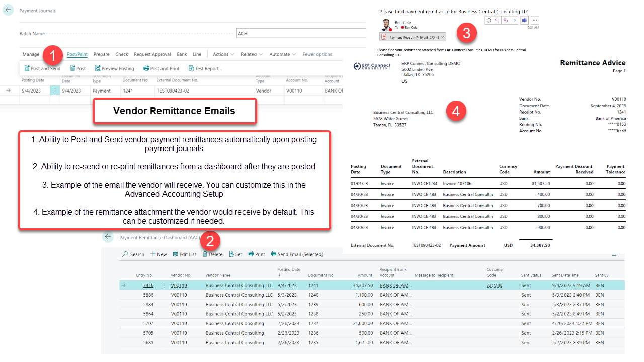Screen dimensions: 644x362
Task: Click the ADMIN customer code link
Action: tap(494, 285)
